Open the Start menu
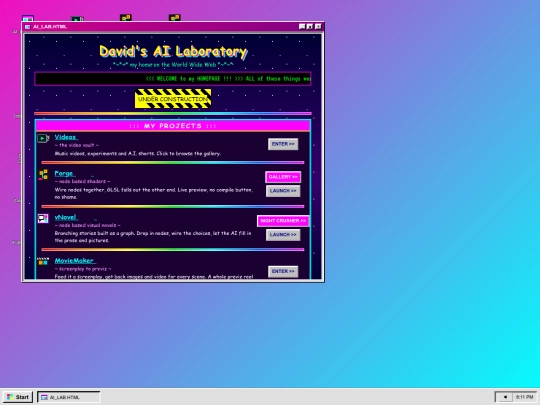The width and height of the screenshot is (540, 405). 18,397
